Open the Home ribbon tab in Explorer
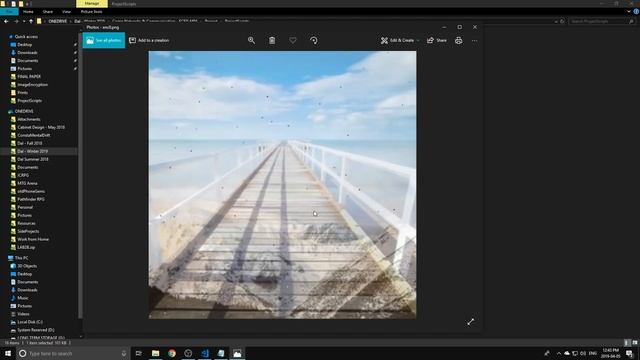This screenshot has height=360, width=640. (28, 12)
